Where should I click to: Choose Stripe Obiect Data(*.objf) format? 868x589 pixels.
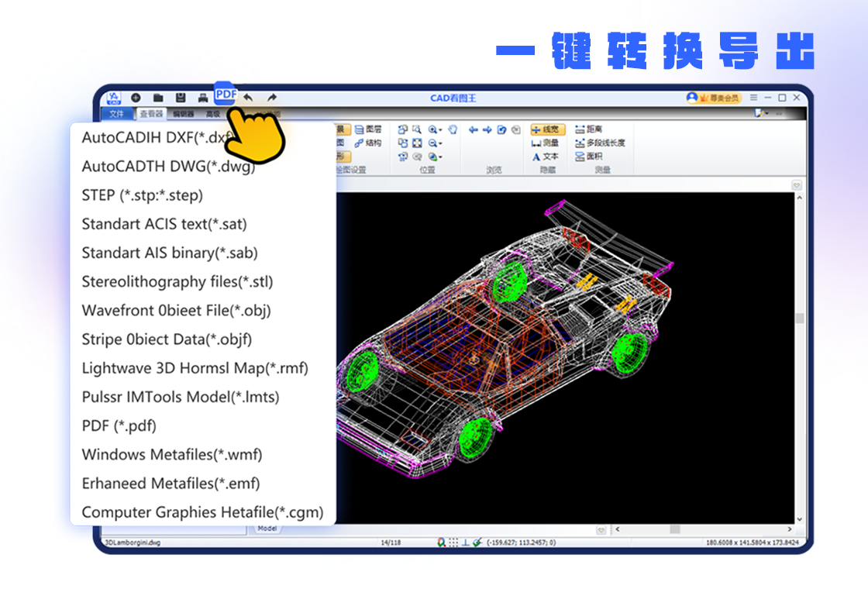(x=167, y=339)
